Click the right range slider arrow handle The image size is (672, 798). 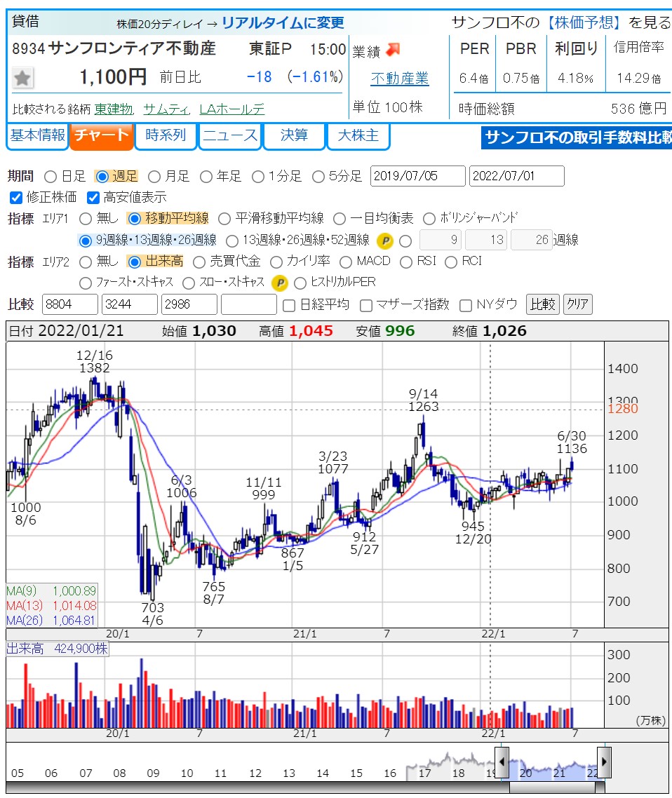click(x=604, y=762)
